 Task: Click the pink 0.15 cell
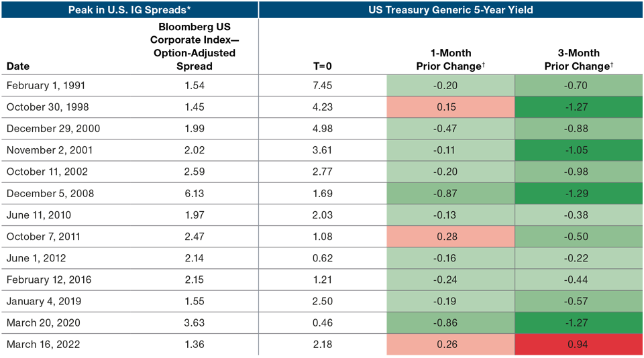pos(450,107)
